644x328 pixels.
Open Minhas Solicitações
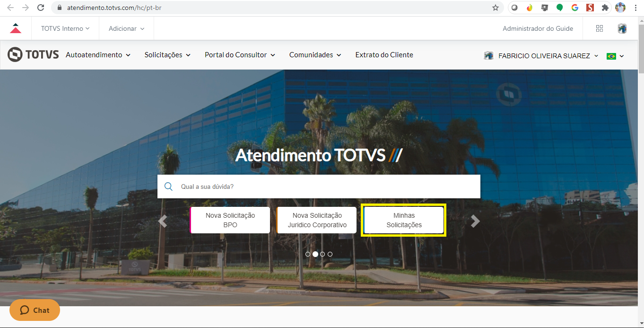[x=404, y=220]
